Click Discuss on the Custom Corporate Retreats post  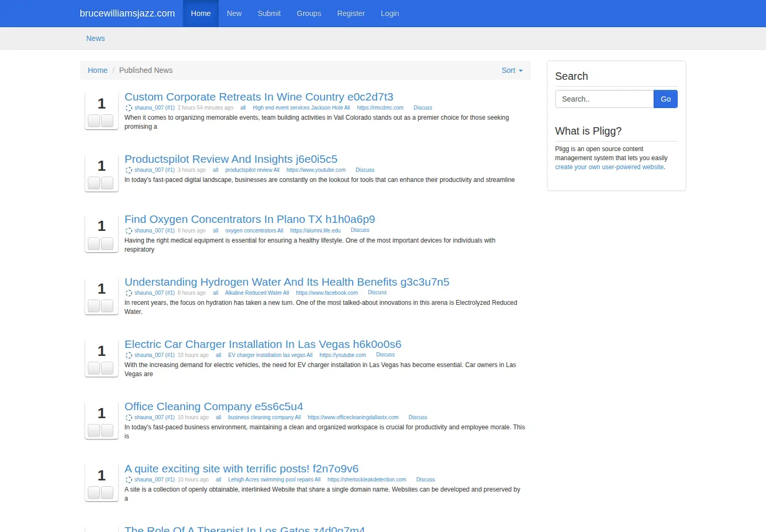point(423,108)
